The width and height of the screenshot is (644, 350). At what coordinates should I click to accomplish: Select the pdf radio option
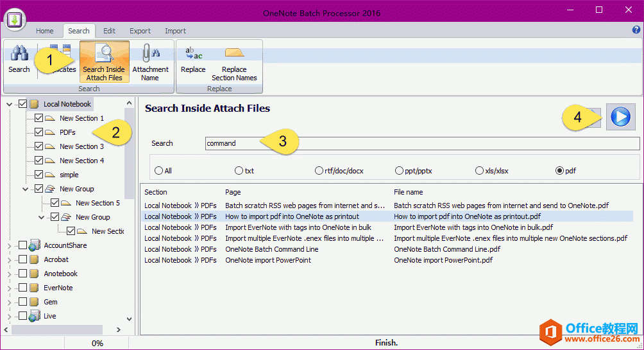(559, 171)
